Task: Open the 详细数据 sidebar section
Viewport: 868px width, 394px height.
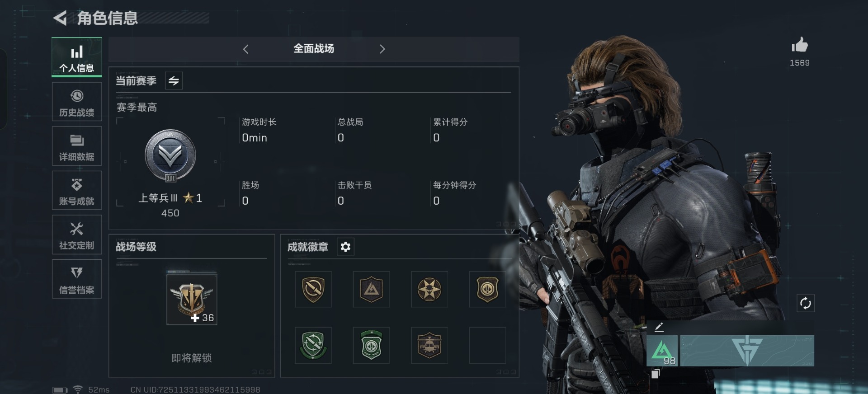Action: coord(77,146)
